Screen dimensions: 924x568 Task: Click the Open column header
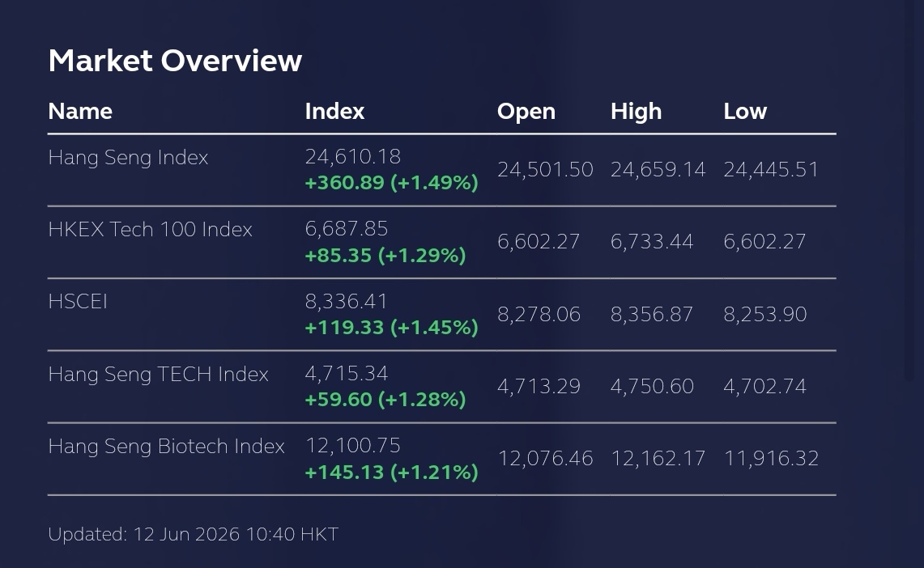[526, 112]
